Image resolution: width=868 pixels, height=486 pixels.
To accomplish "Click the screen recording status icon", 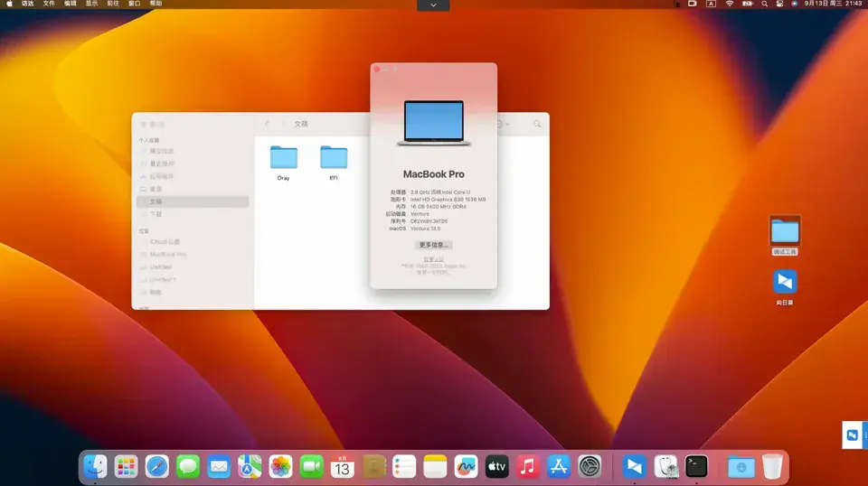I will [692, 4].
